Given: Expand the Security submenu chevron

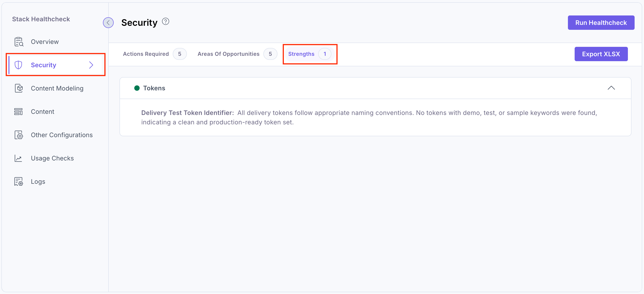Looking at the screenshot, I should coord(91,65).
